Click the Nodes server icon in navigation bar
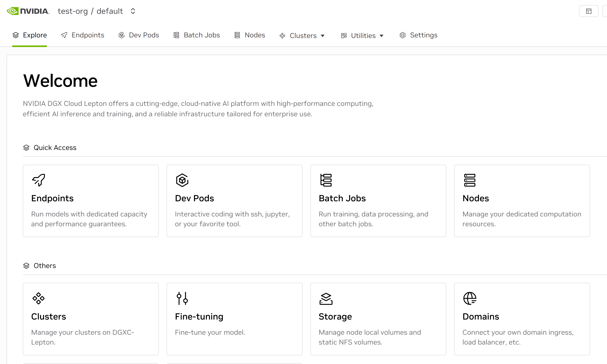Viewport: 607px width, 364px height. [x=237, y=35]
